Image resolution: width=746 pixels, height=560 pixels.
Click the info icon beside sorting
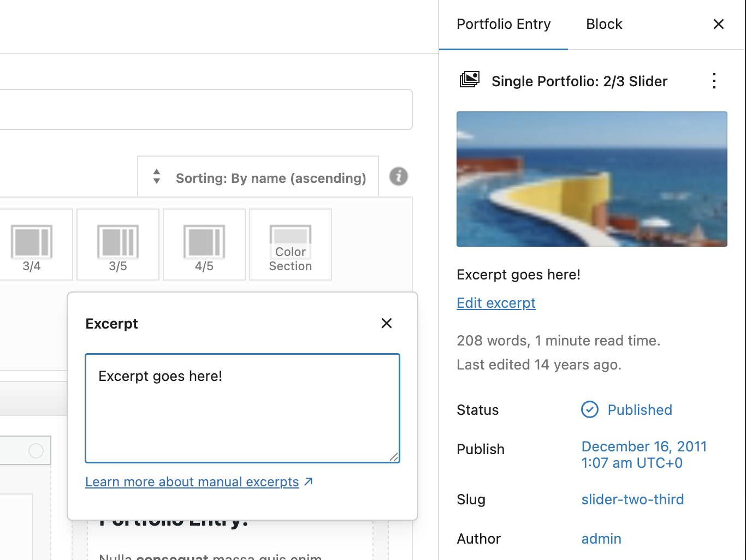point(399,176)
